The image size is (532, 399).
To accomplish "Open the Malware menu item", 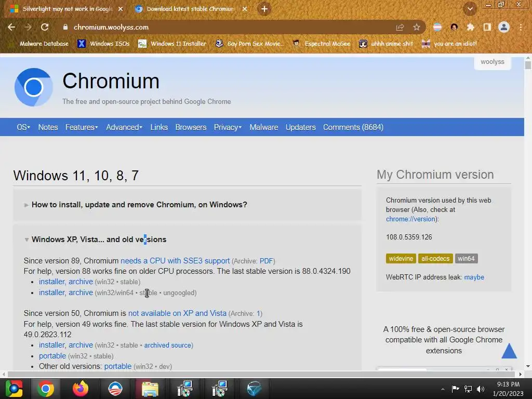I will pos(263,127).
